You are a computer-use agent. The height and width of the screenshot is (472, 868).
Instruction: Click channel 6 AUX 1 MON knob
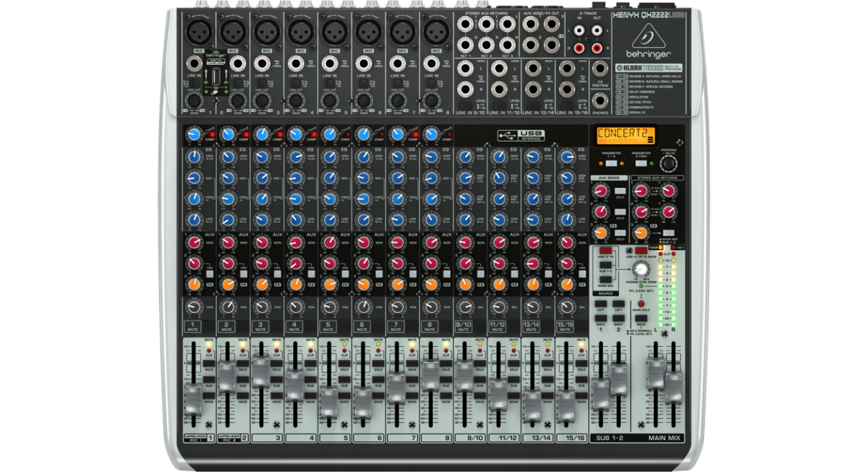363,243
